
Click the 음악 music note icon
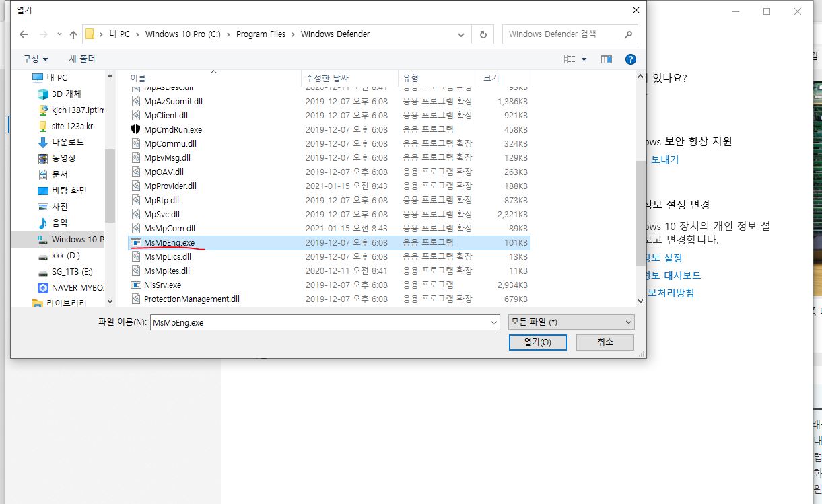click(x=42, y=223)
